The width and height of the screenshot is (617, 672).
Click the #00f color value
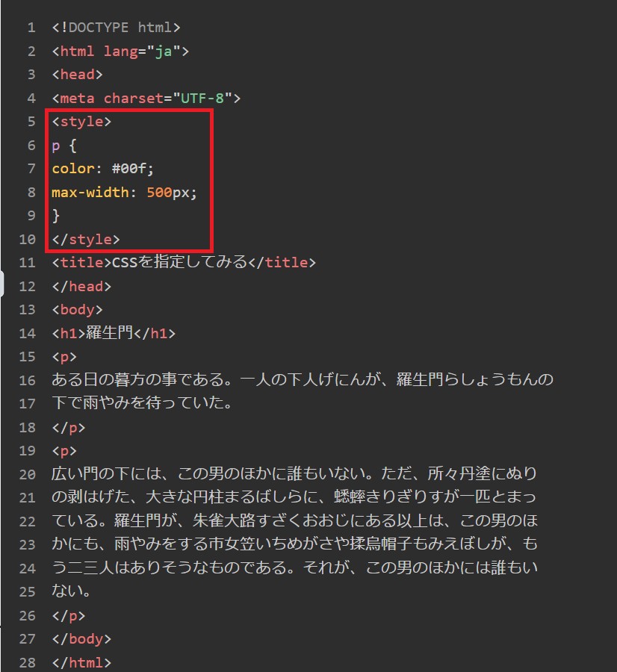tap(128, 169)
